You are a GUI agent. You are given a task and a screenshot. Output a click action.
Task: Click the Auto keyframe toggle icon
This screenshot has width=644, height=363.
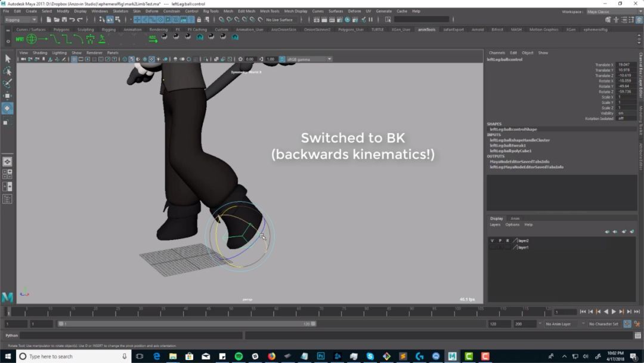(x=627, y=324)
